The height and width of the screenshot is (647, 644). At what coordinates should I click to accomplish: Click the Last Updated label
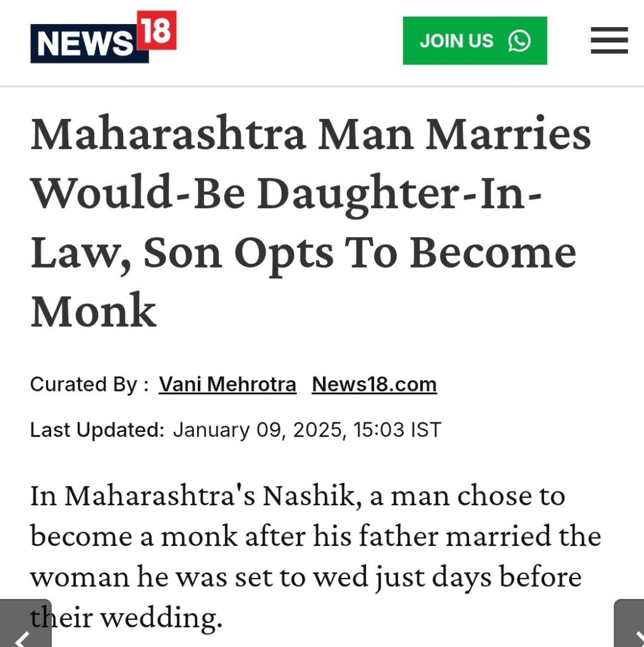[97, 430]
